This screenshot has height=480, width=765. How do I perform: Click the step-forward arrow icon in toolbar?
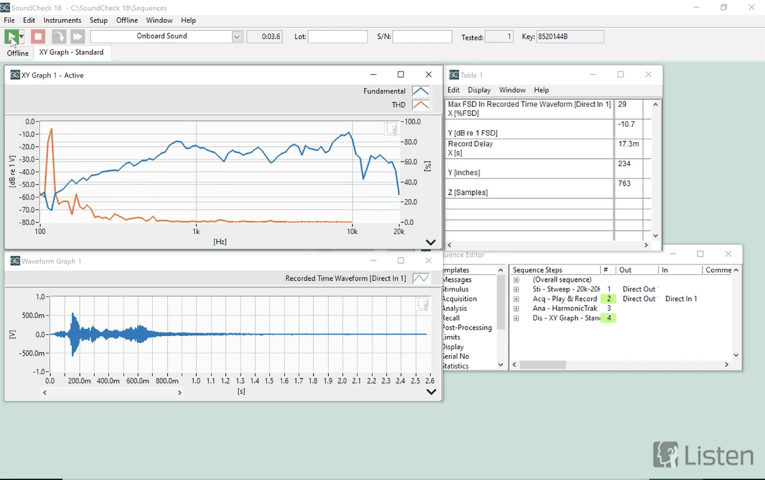tap(59, 37)
